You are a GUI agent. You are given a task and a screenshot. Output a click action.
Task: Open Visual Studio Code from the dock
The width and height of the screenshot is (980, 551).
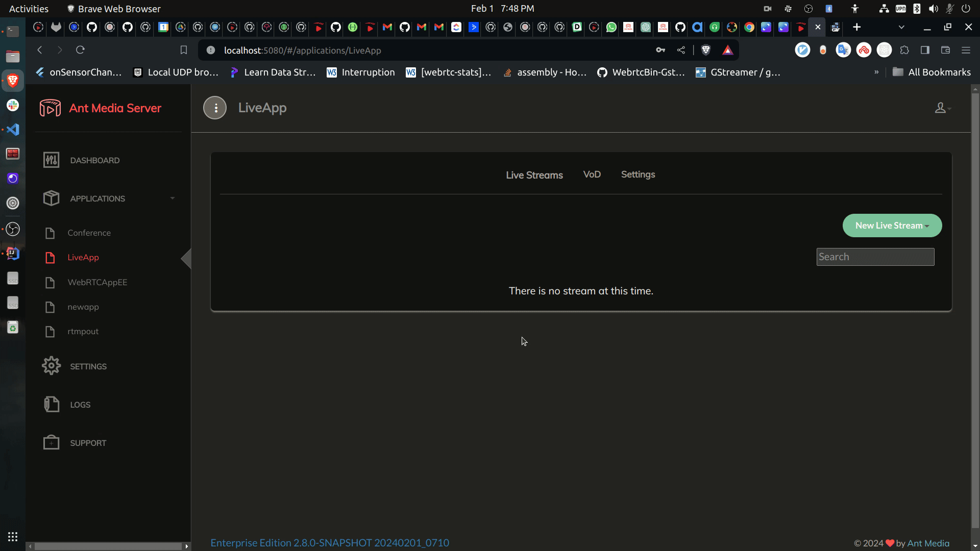[x=13, y=130]
